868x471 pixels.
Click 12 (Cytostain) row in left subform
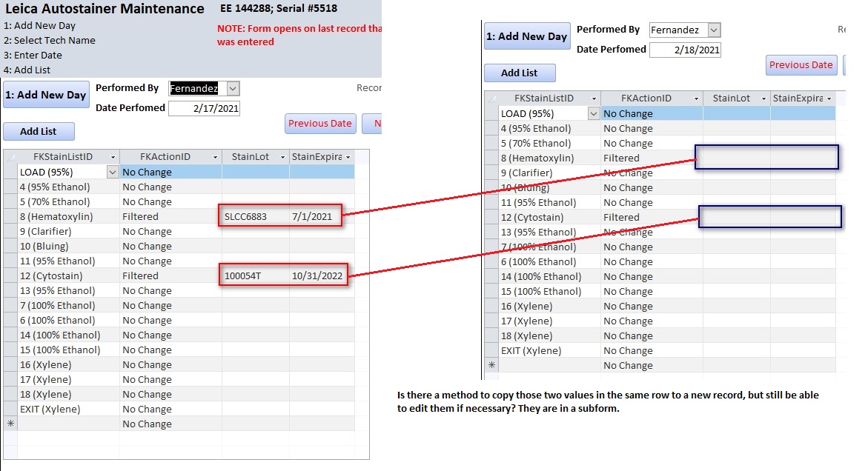pos(179,275)
